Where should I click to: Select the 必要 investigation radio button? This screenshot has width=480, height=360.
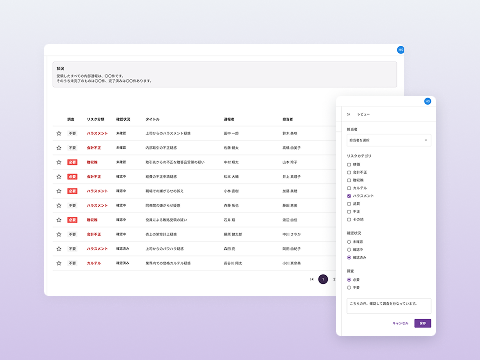point(349,280)
